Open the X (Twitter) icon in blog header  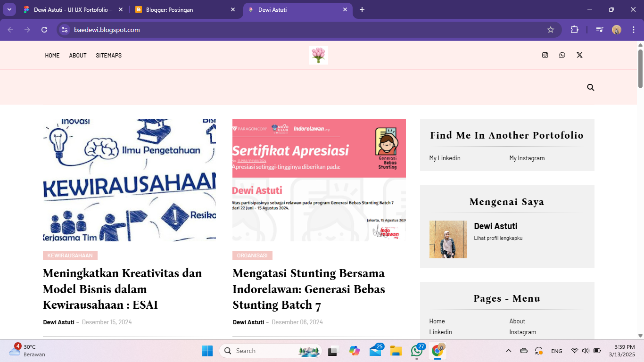pyautogui.click(x=579, y=55)
